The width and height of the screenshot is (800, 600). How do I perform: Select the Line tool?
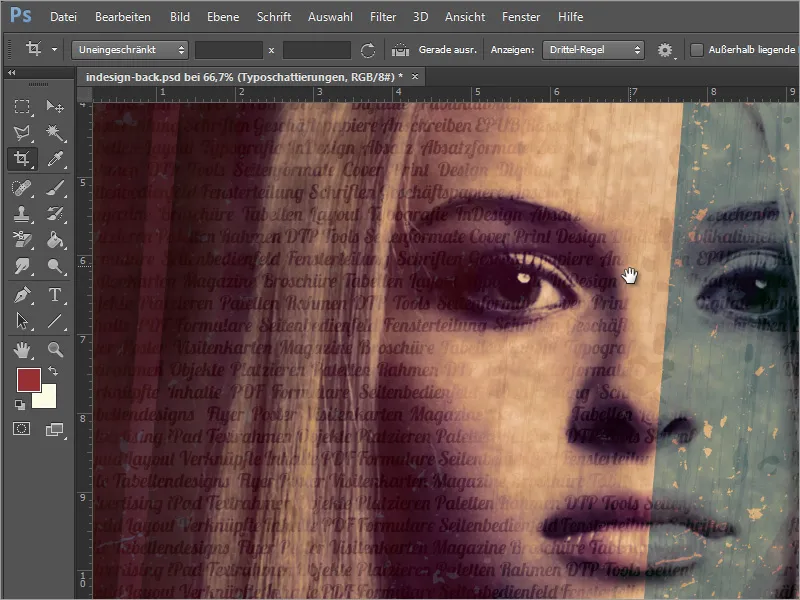[55, 321]
